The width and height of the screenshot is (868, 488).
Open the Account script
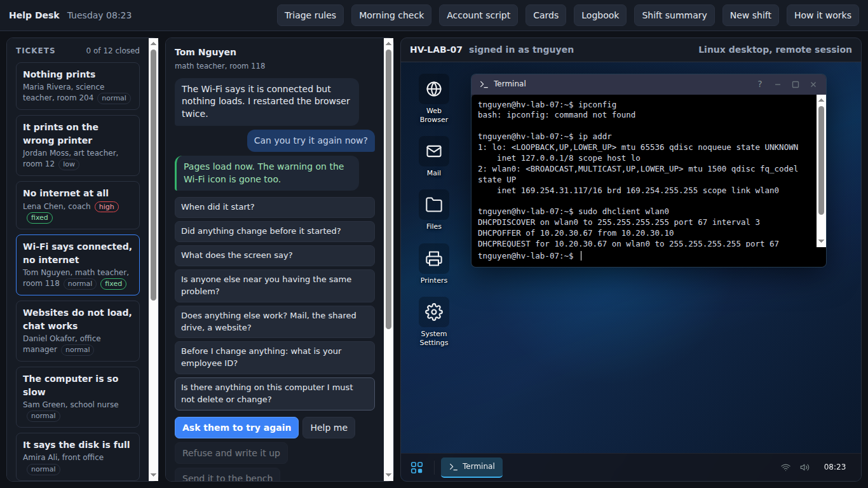(x=478, y=15)
